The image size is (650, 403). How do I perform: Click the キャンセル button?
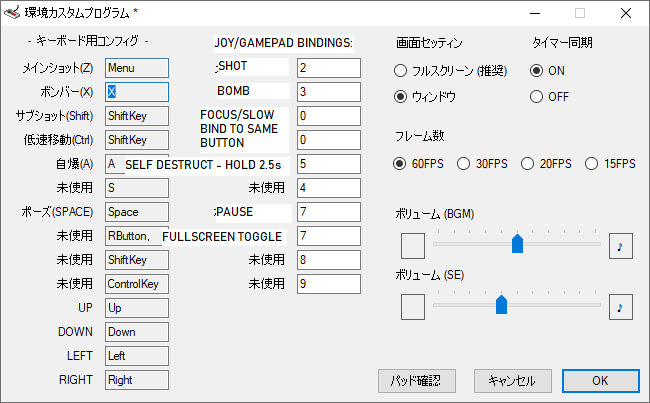pos(513,381)
